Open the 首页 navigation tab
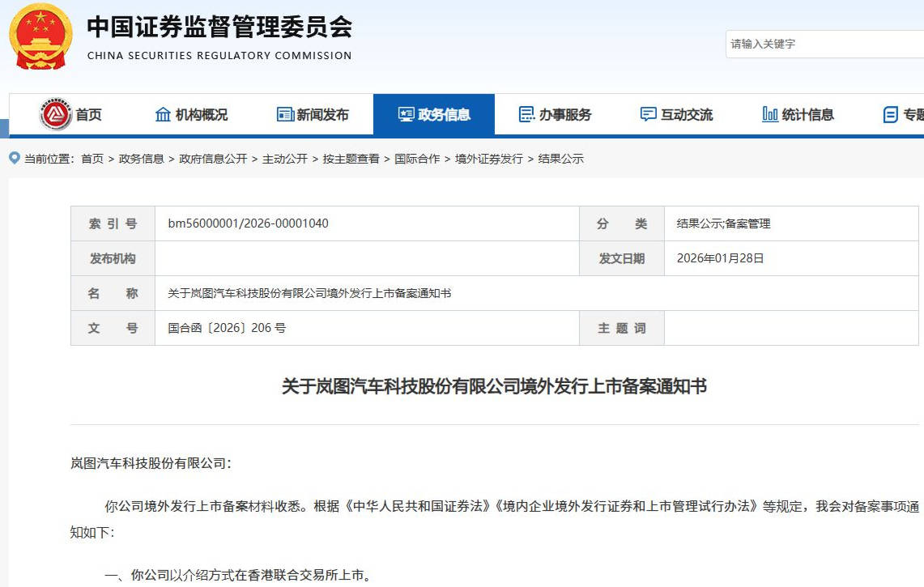The height and width of the screenshot is (587, 924). [x=88, y=115]
